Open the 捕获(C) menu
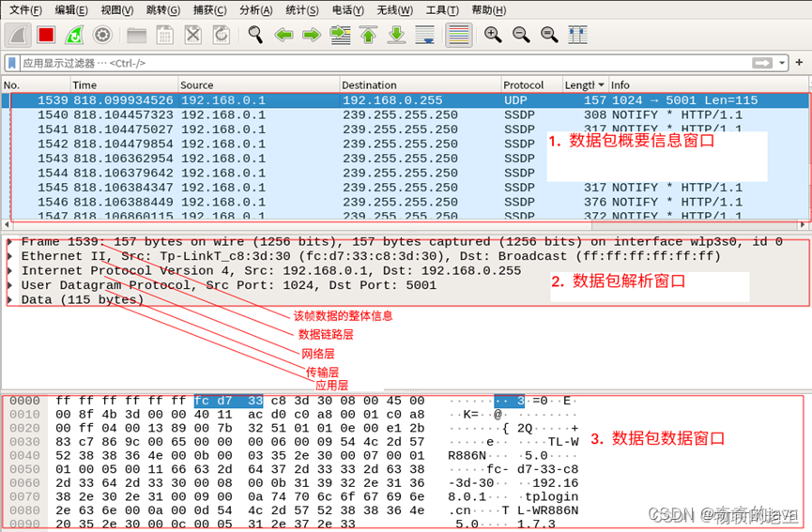812x532 pixels. (x=209, y=9)
